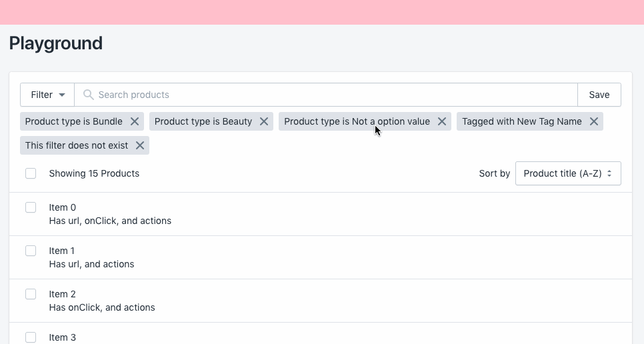644x344 pixels.
Task: Open the Item 2 row title
Action: coord(63,294)
